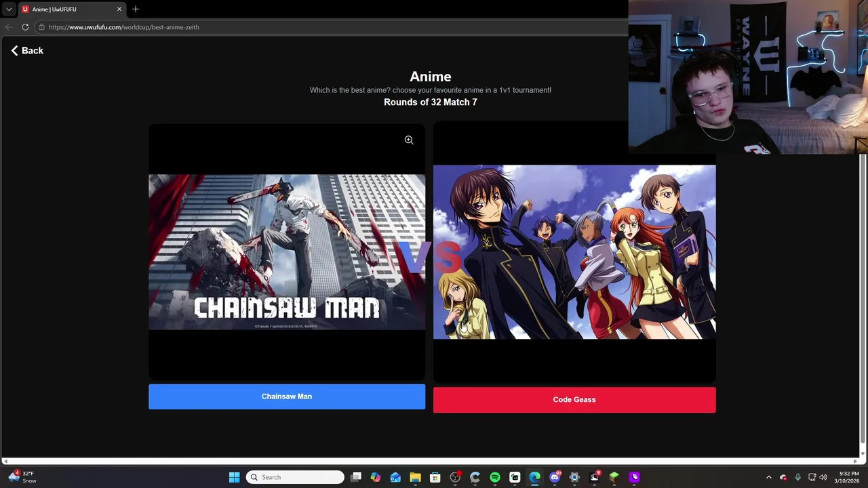Launch Copilot from the taskbar
Image resolution: width=868 pixels, height=488 pixels.
(x=376, y=477)
